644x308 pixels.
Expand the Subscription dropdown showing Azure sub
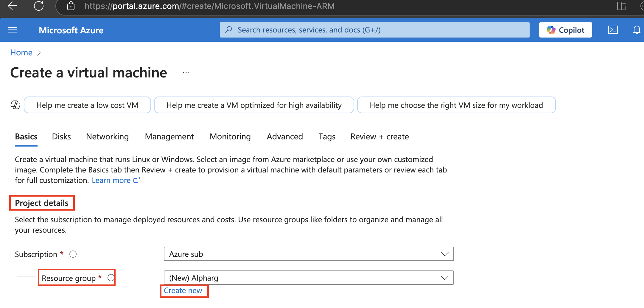tap(309, 254)
